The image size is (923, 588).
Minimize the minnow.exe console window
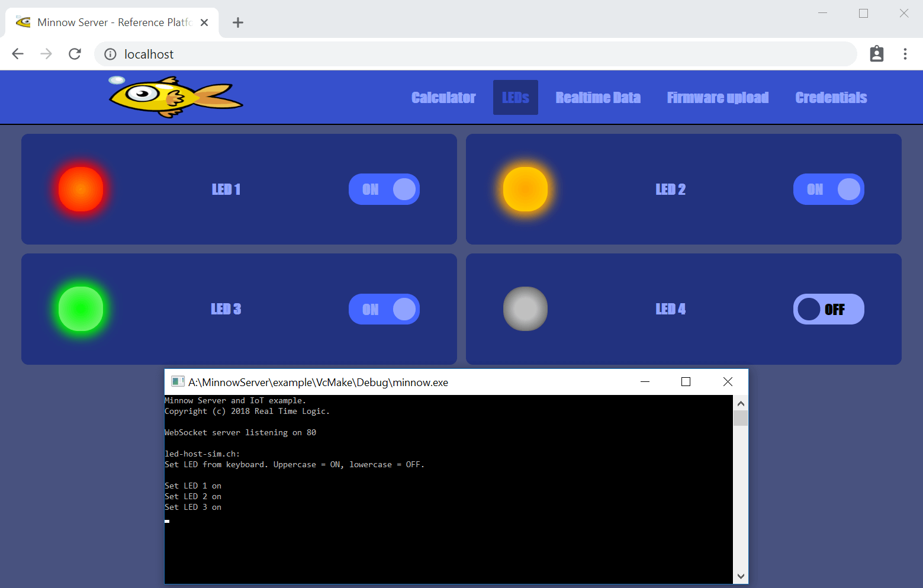point(645,382)
